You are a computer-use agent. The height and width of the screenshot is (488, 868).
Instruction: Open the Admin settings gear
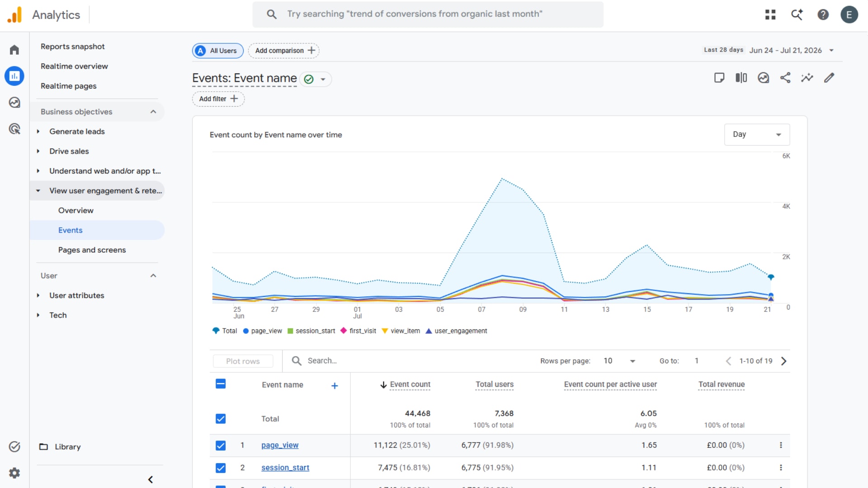(14, 473)
